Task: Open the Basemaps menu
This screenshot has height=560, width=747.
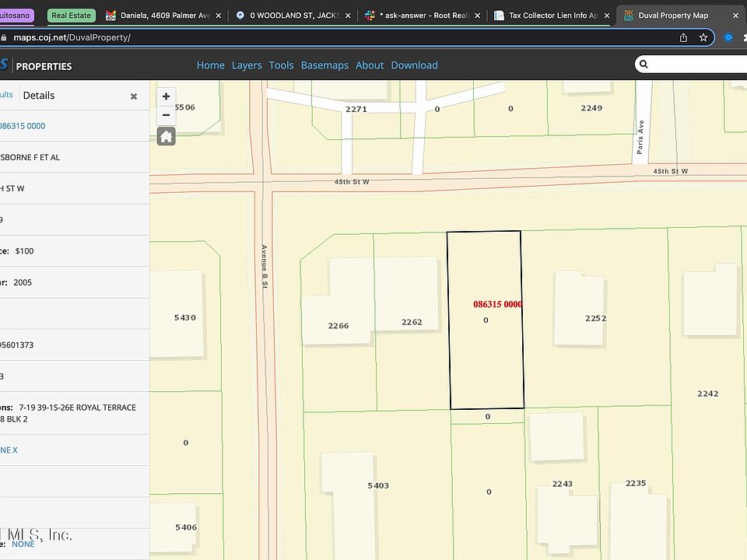Action: 324,65
